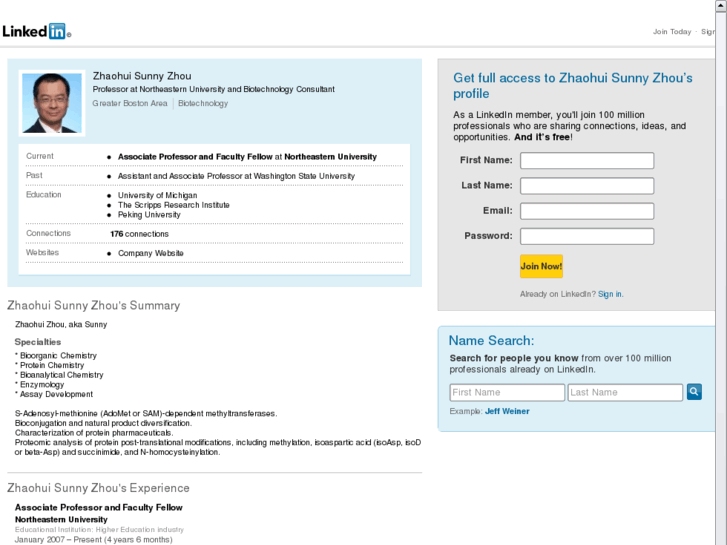Click the professional headline under the name
The width and height of the screenshot is (727, 545).
click(x=214, y=89)
